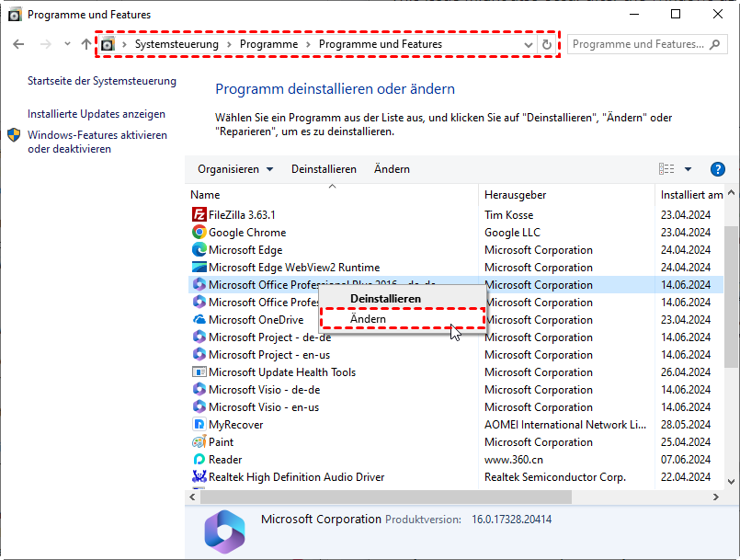The height and width of the screenshot is (560, 740).
Task: Expand chevron after Systemsteuerung breadcrumb
Action: (x=229, y=44)
